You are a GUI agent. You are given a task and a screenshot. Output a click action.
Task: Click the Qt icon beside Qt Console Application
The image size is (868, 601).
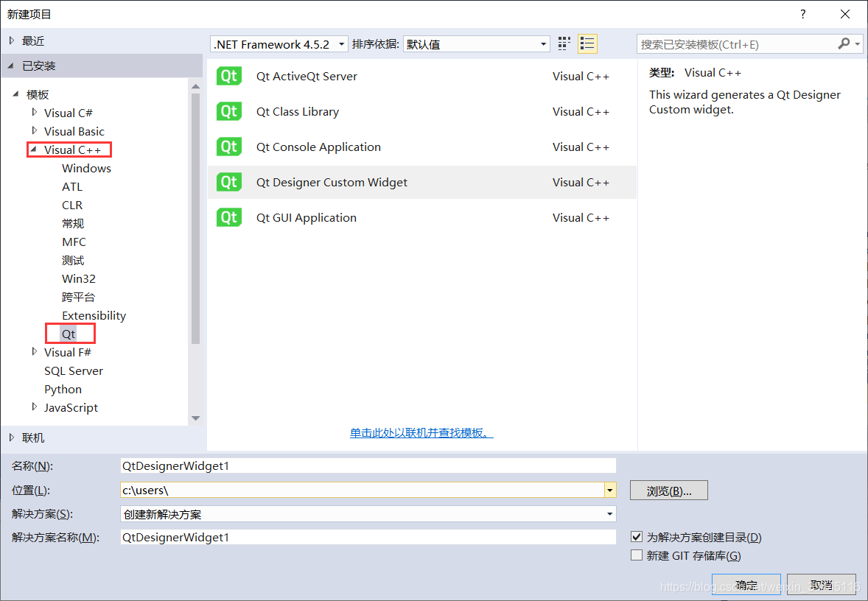pos(229,147)
